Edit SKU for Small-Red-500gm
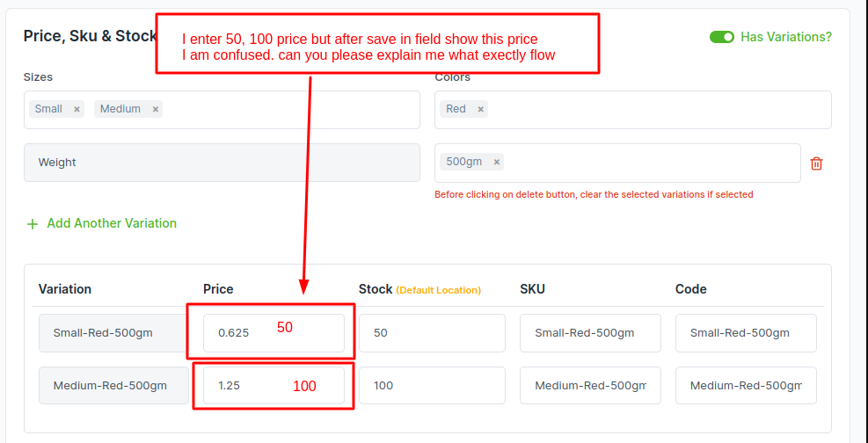This screenshot has height=443, width=868. [590, 333]
